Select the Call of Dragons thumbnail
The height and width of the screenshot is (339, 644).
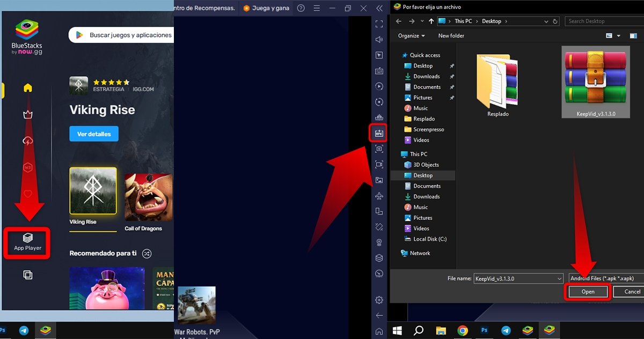coord(149,197)
